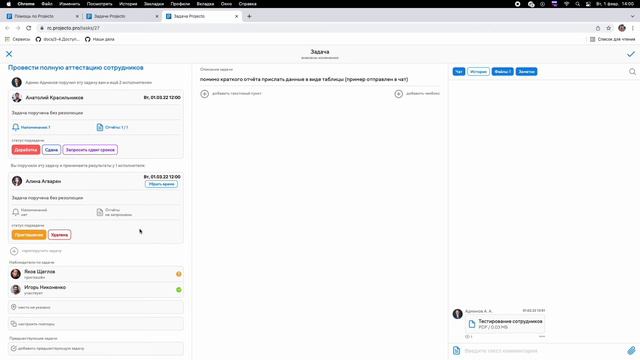Open the Справка menu in the menu bar
This screenshot has width=640, height=360.
[x=248, y=4]
